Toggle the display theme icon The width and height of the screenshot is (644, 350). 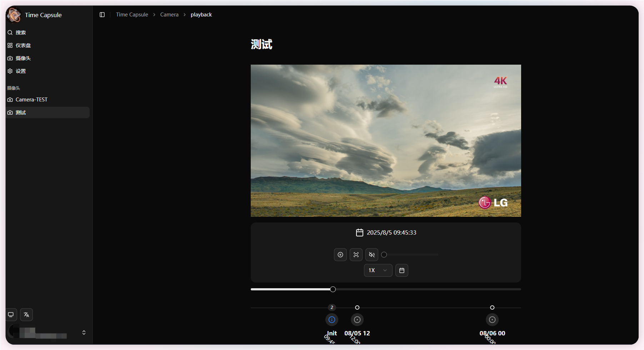11,314
